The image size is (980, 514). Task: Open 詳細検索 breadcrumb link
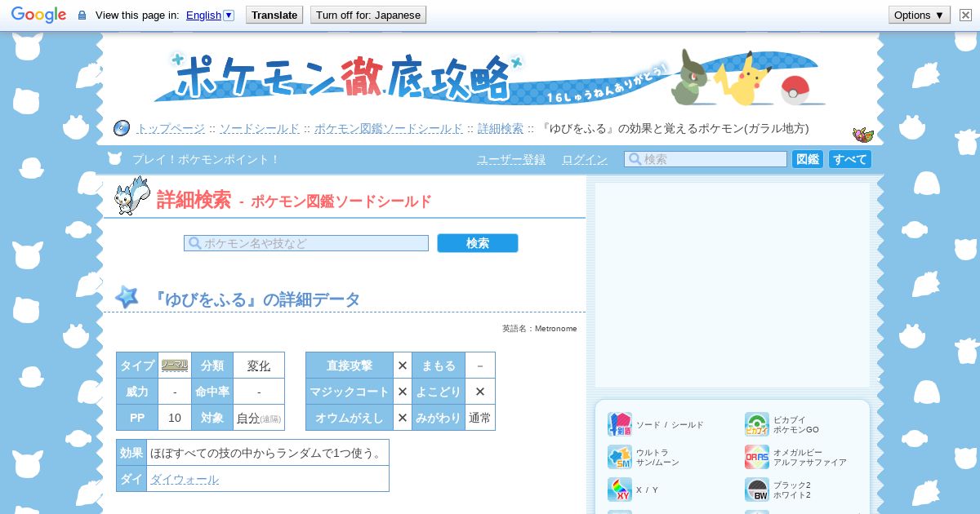click(501, 128)
